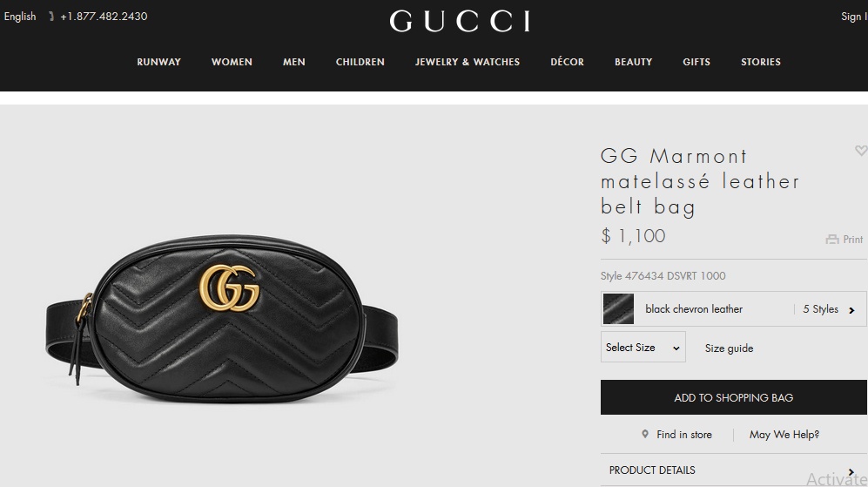Click the phone handset icon near the number
The width and height of the screenshot is (868, 487).
pos(50,17)
